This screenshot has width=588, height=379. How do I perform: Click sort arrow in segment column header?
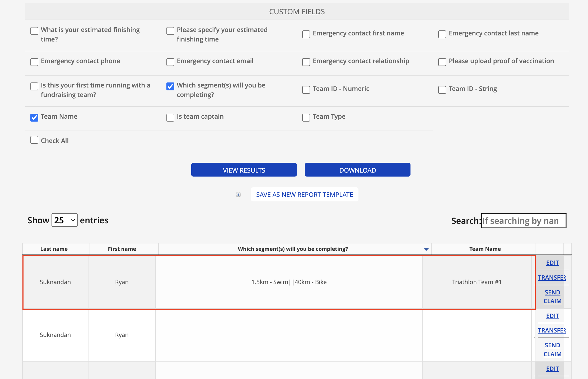coord(426,249)
